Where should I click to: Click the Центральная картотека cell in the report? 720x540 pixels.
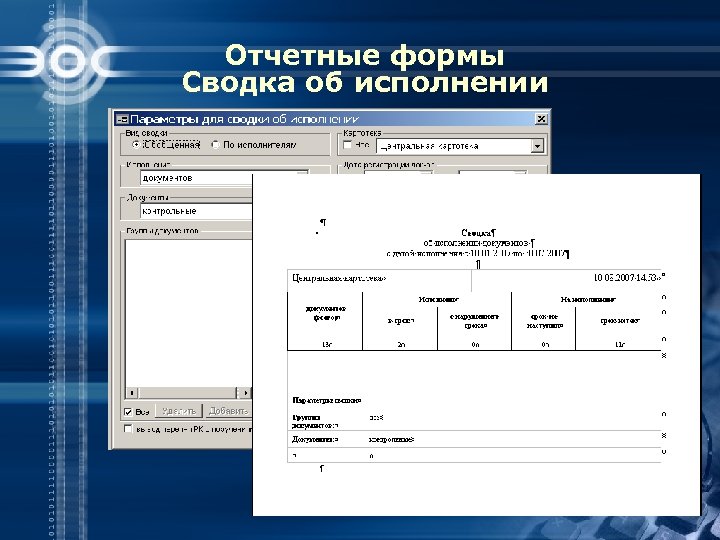(339, 278)
